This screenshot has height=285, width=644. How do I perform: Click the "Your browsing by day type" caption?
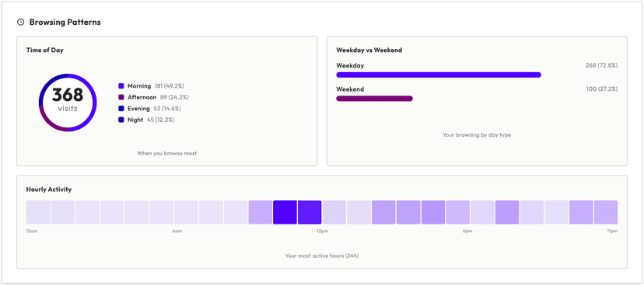[x=477, y=134]
